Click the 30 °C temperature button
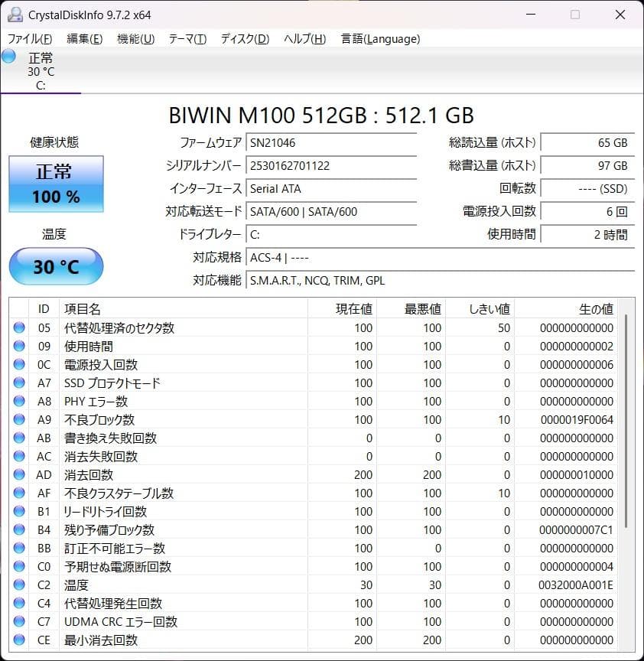644x661 pixels. coord(55,266)
